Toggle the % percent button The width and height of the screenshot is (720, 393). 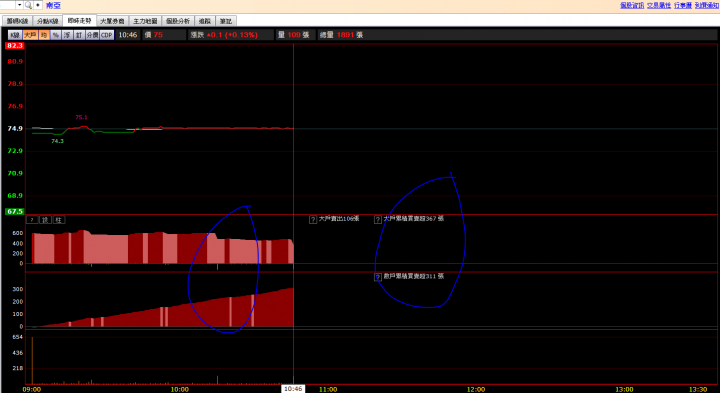coord(56,35)
